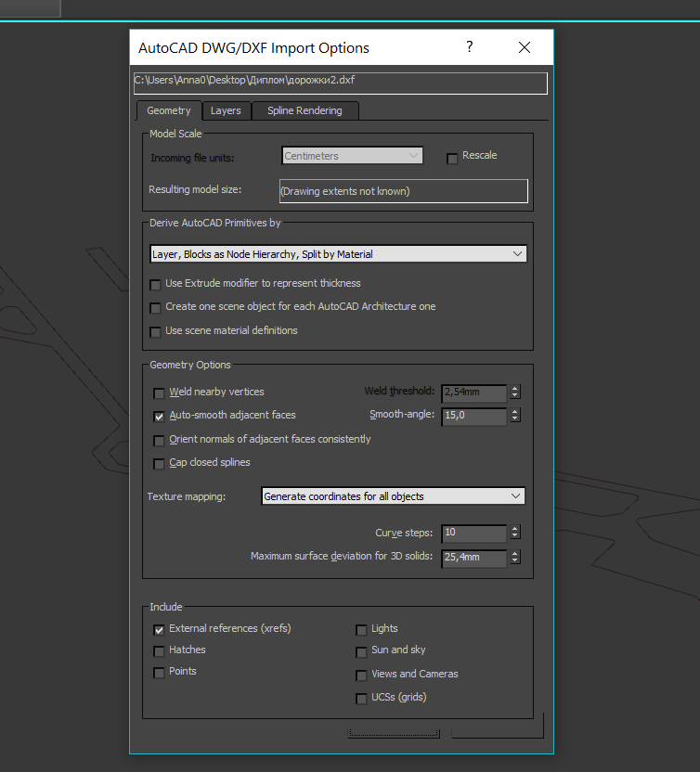Uncheck Auto-smooth adjacent faces
This screenshot has width=700, height=772.
pos(159,417)
